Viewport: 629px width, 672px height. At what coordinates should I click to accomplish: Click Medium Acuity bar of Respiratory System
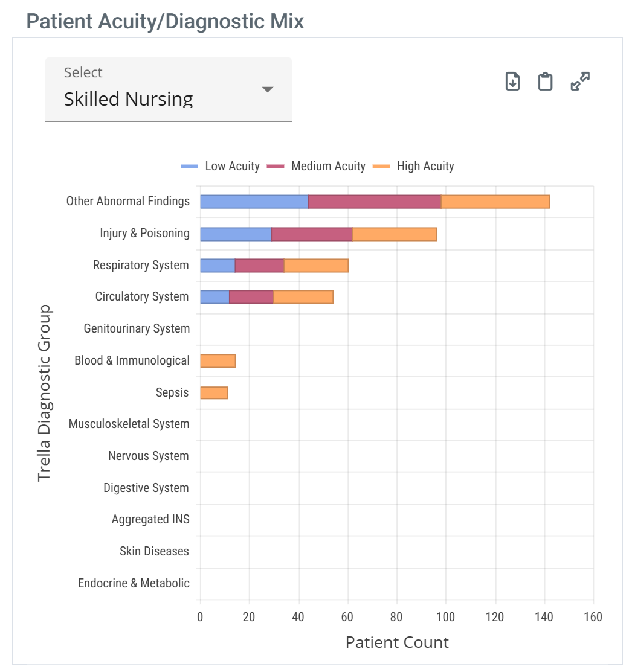[x=259, y=266]
